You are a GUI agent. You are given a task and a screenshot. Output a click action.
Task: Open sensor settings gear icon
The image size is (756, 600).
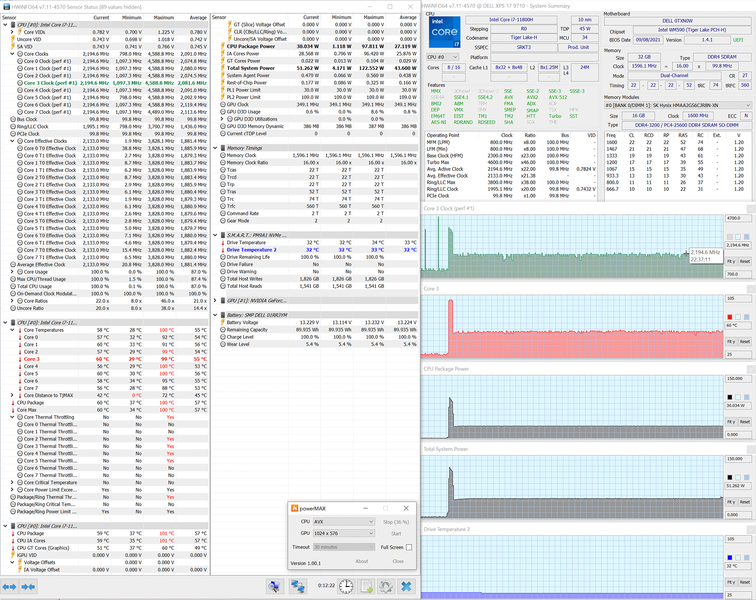click(386, 586)
